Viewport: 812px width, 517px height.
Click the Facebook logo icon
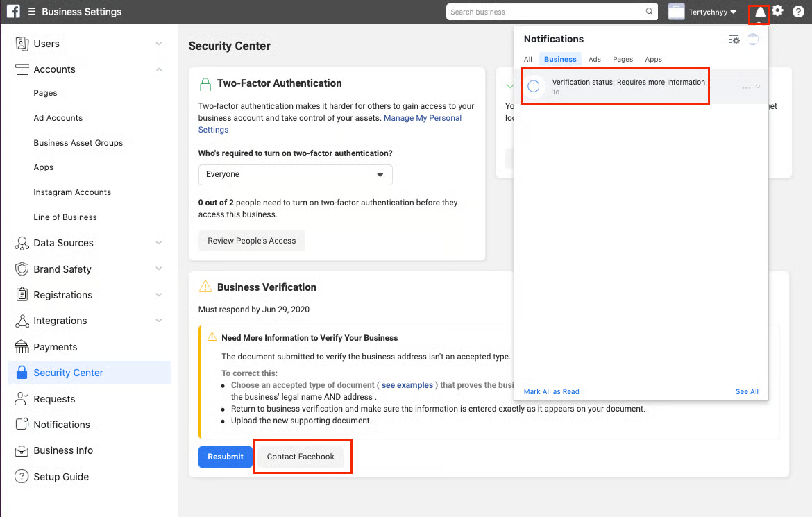pyautogui.click(x=13, y=12)
